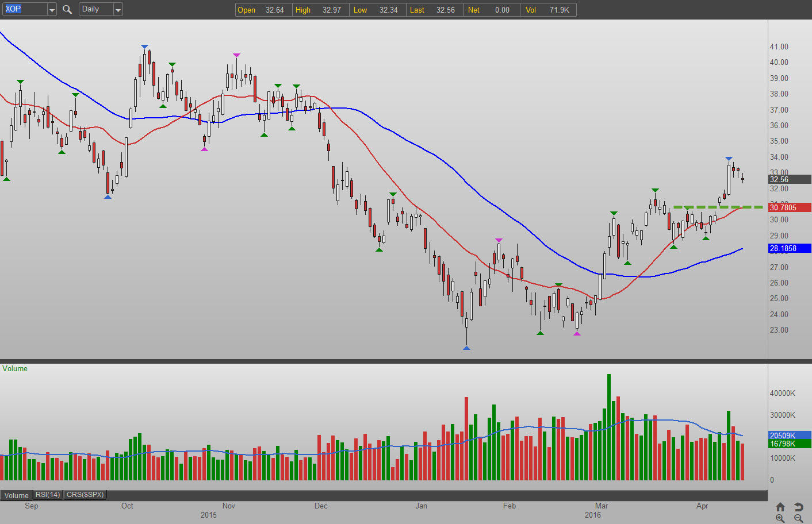Switch to the RSI(14) indicator tab
Image resolution: width=812 pixels, height=524 pixels.
[48, 495]
